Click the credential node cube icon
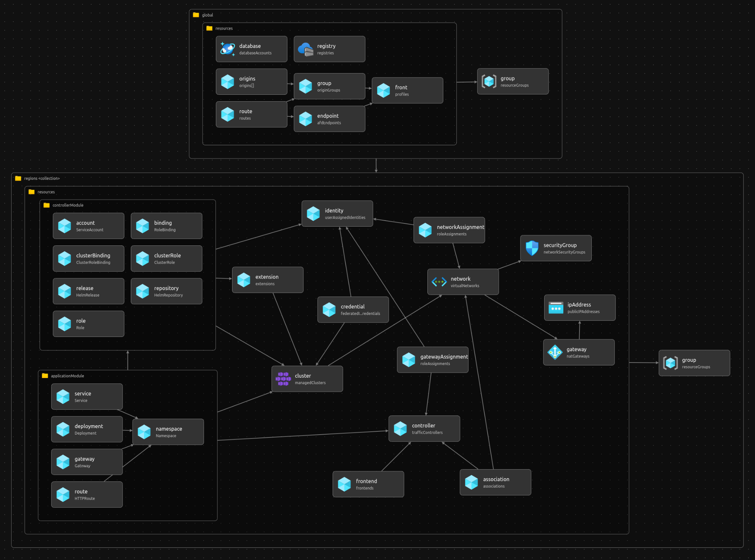 click(x=329, y=310)
